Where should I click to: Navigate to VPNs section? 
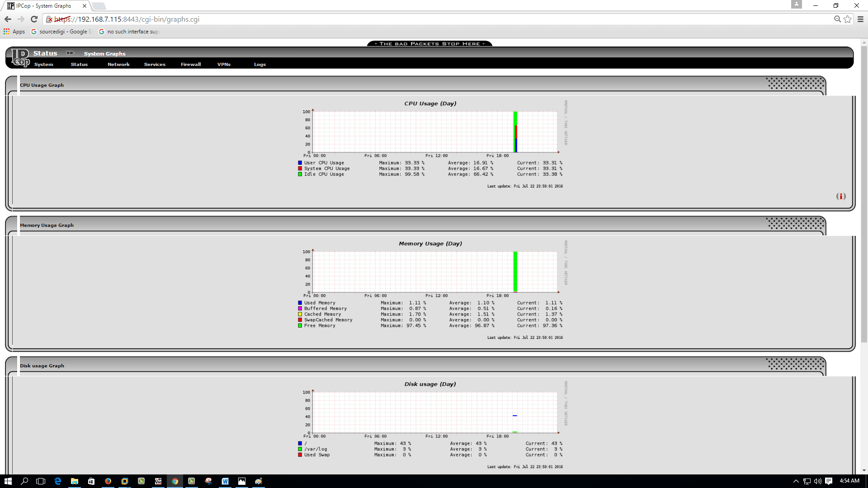click(224, 64)
